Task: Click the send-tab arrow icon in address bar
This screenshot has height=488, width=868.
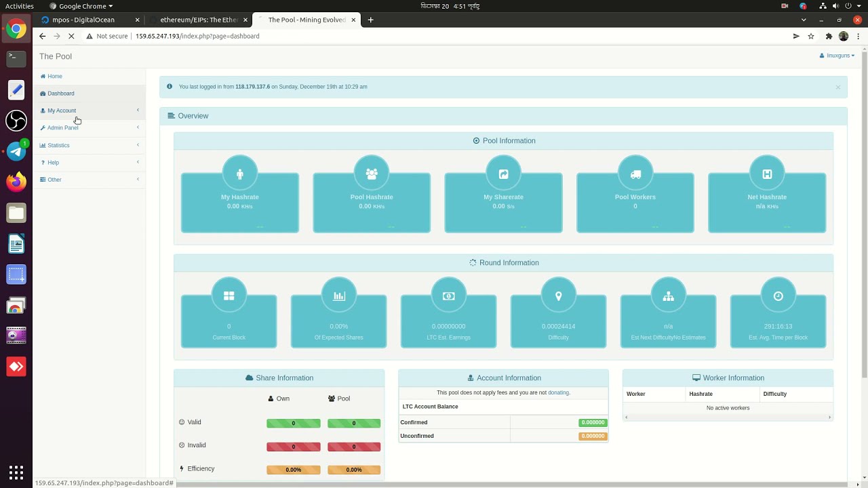Action: point(796,36)
